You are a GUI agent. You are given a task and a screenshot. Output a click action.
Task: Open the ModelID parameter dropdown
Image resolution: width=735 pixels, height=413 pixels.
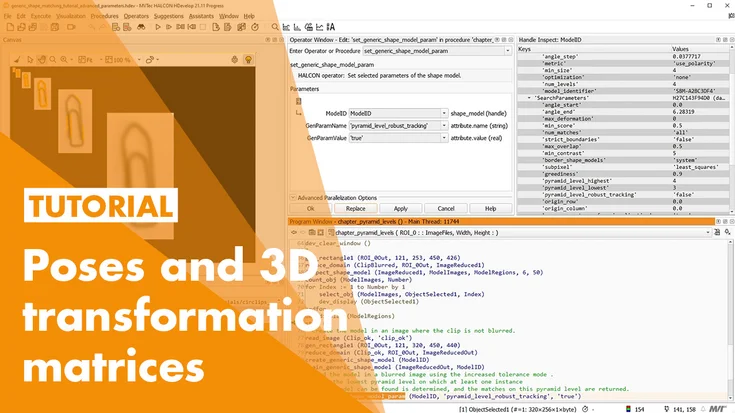(x=442, y=113)
